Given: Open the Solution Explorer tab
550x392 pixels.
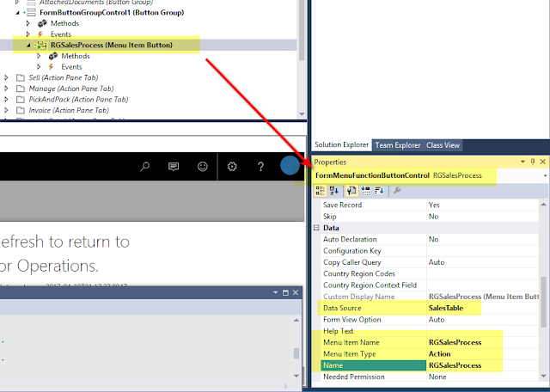Looking at the screenshot, I should click(x=341, y=144).
